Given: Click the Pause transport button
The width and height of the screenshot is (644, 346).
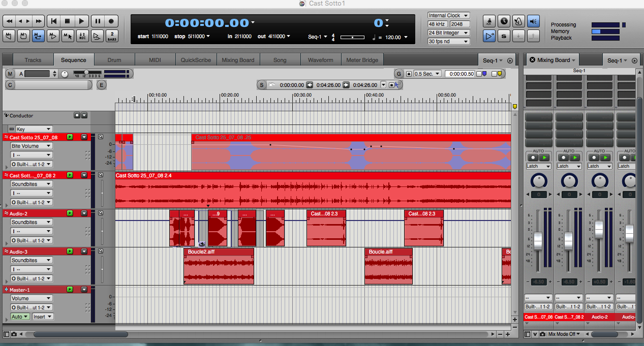Looking at the screenshot, I should tap(97, 21).
